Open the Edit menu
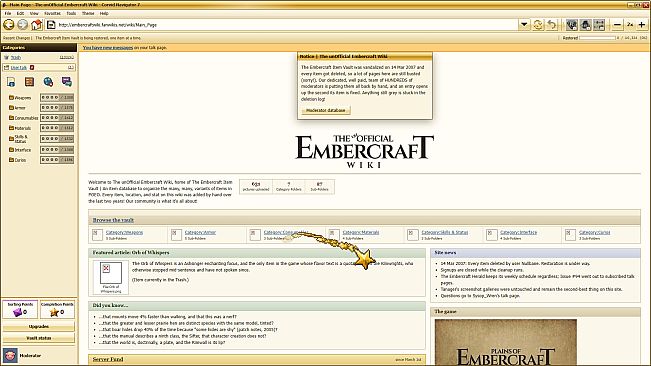651x366 pixels. coord(20,13)
